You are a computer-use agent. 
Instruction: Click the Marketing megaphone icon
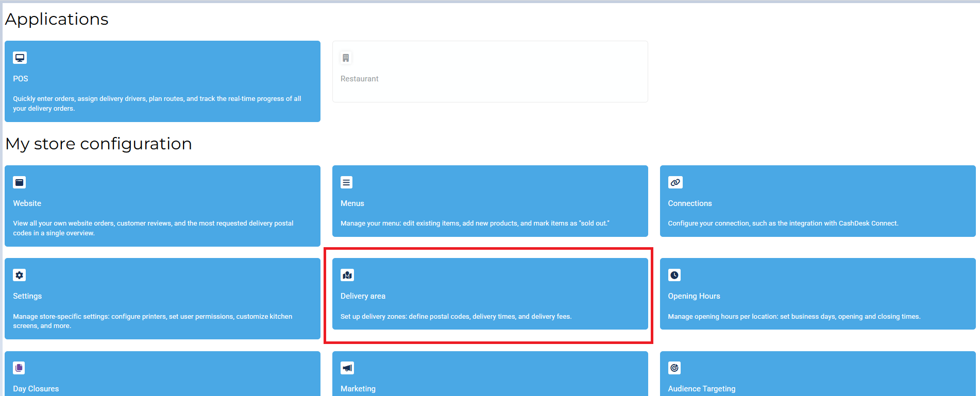click(347, 368)
